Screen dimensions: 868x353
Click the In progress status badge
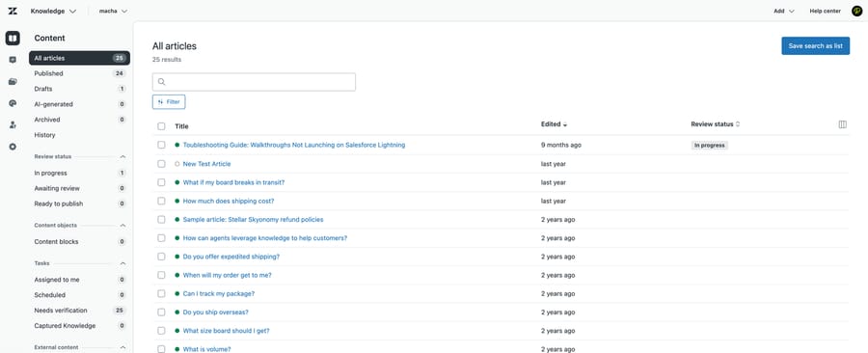[x=710, y=146]
